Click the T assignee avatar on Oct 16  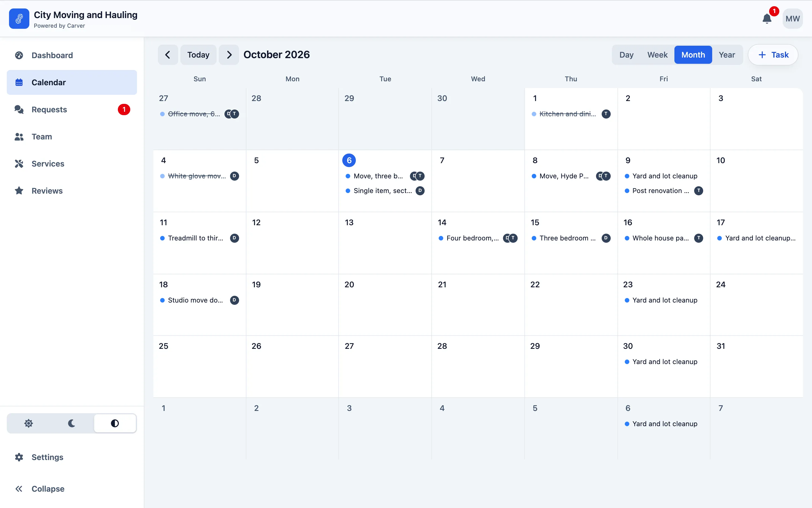(699, 238)
